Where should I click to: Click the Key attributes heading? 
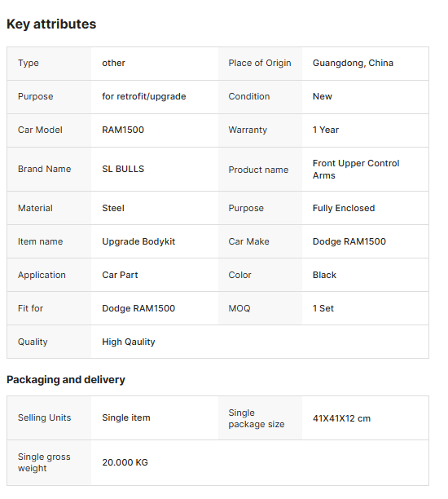[51, 24]
